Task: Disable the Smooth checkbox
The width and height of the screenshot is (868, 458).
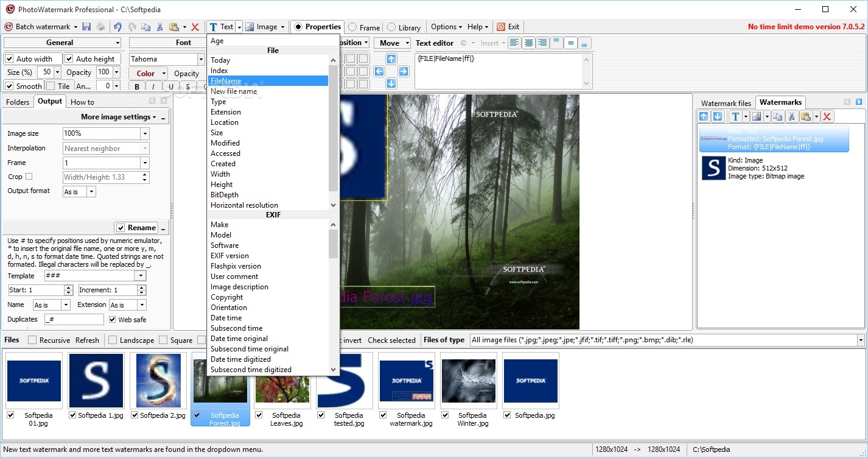Action: pyautogui.click(x=9, y=86)
